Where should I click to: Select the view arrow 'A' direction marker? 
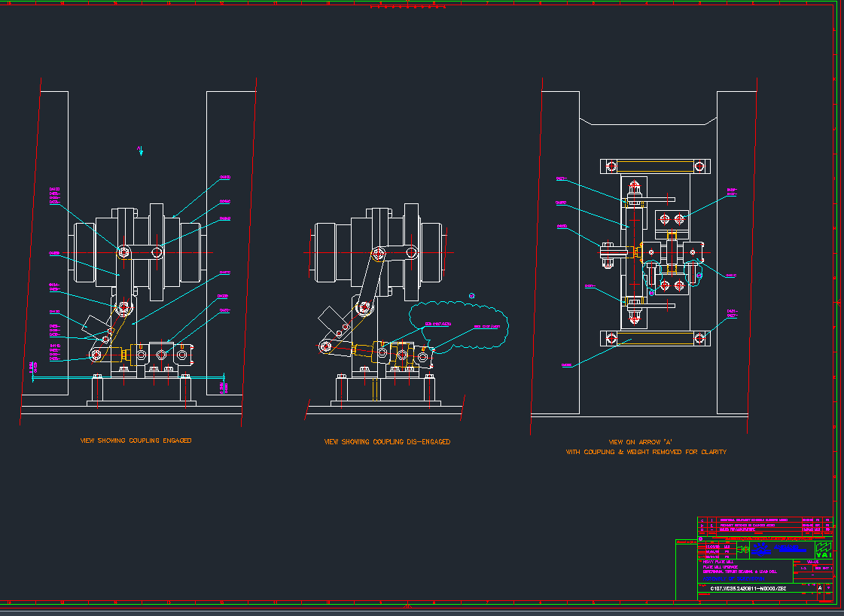(141, 150)
